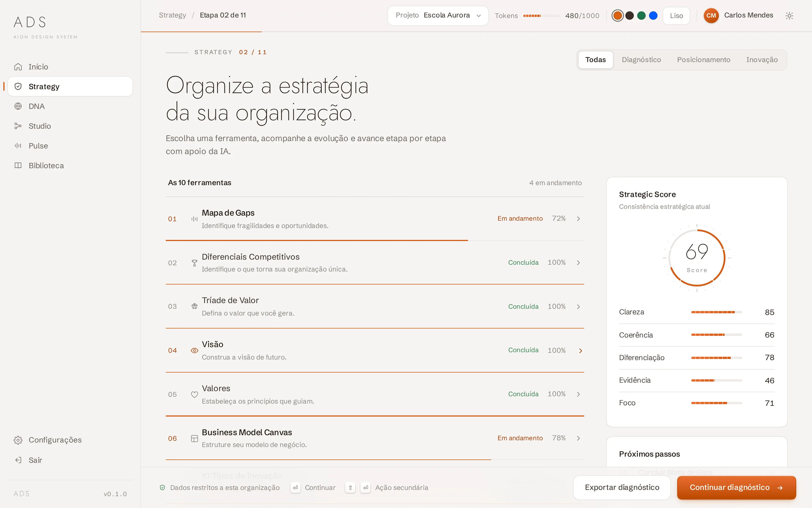Click the '4 em andamento' counter text
Screen dimensions: 812x508
click(555, 183)
